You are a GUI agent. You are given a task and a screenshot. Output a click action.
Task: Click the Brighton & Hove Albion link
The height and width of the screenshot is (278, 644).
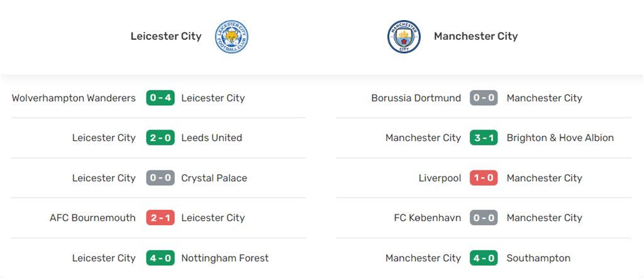[x=560, y=138]
